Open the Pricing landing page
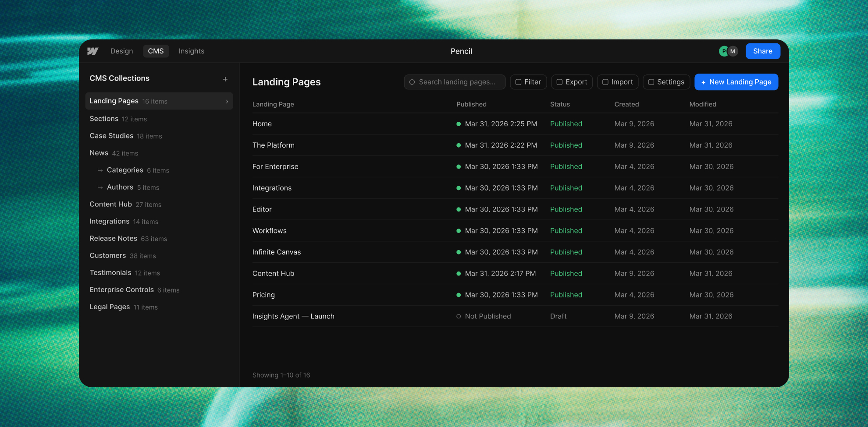 point(515,295)
